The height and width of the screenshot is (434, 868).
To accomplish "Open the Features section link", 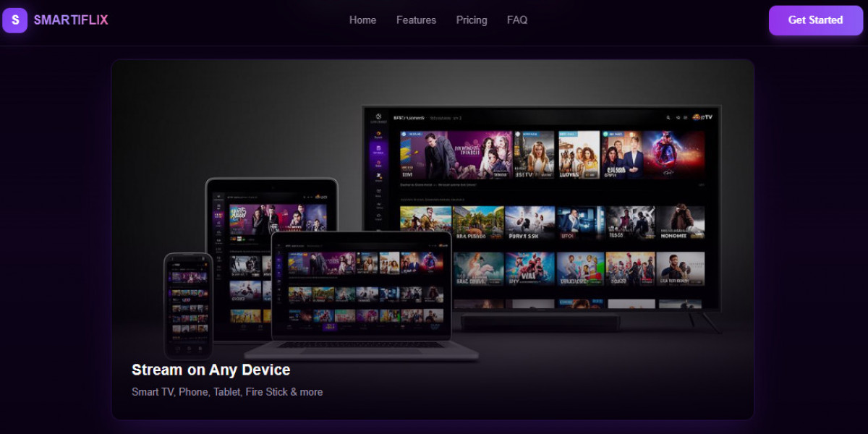I will (x=416, y=20).
